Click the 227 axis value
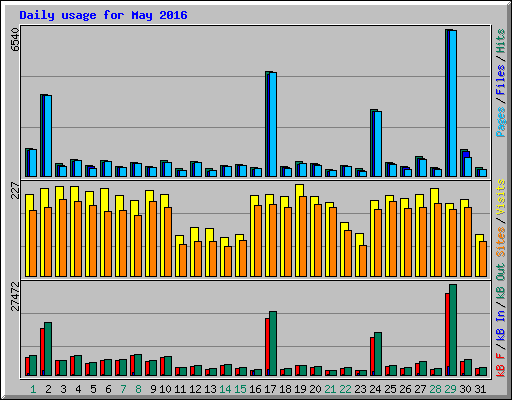This screenshot has width=512, height=400. pyautogui.click(x=15, y=191)
